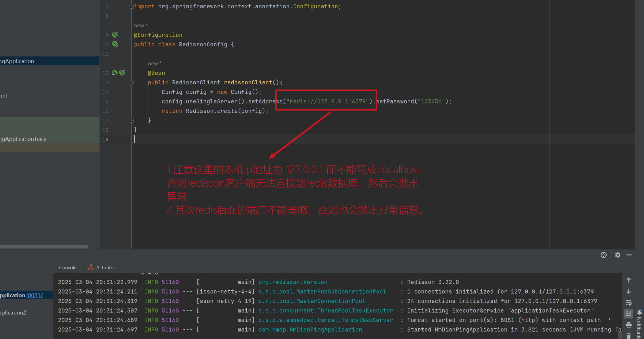Hide the run tool window with the minus button
644x339 pixels.
coord(629,255)
